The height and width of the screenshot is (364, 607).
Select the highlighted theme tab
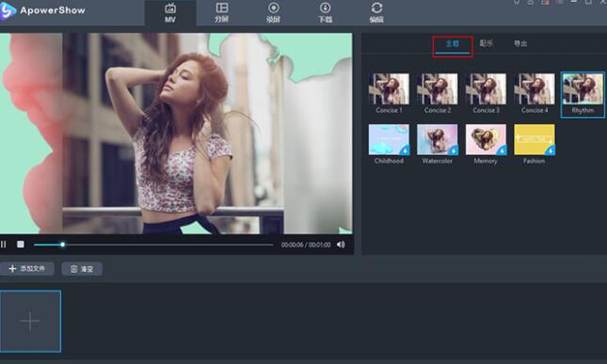453,44
